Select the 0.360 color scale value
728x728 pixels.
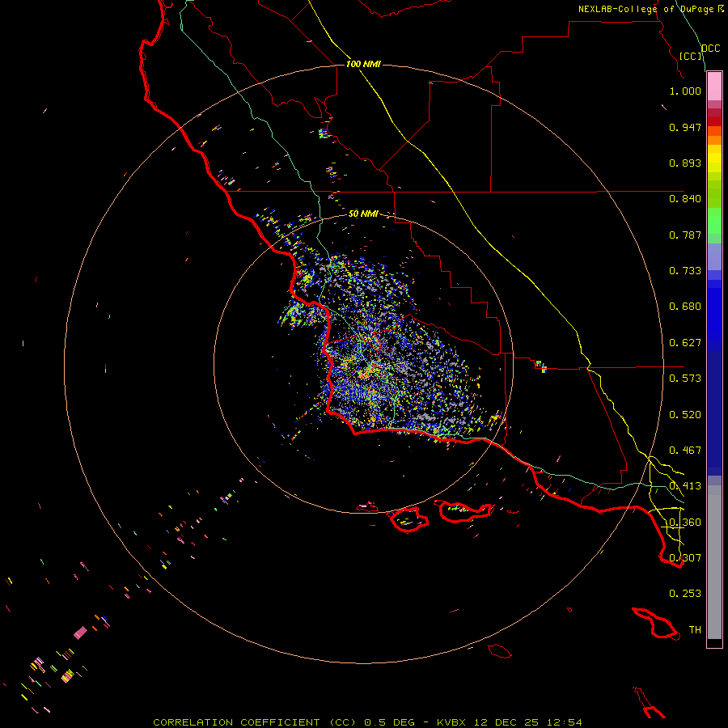click(685, 523)
